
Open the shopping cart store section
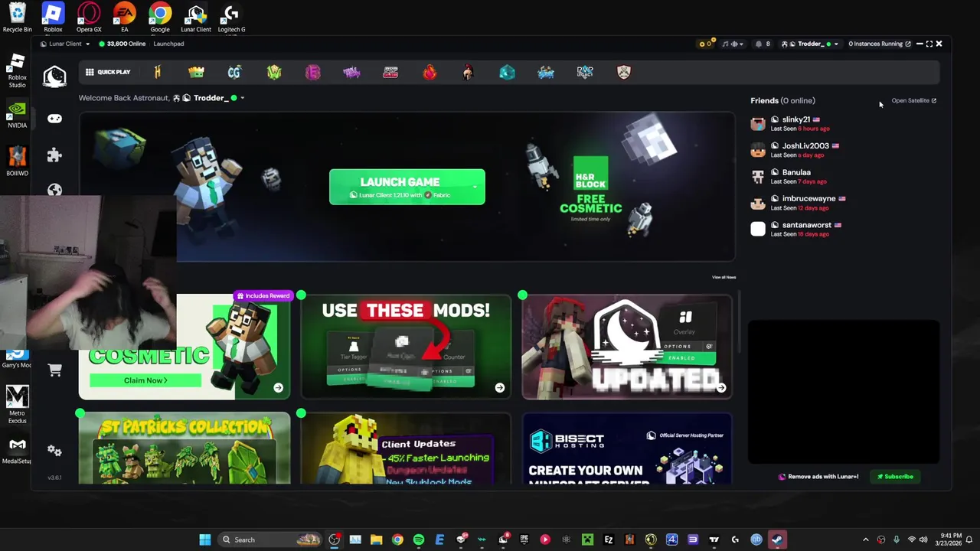[54, 370]
